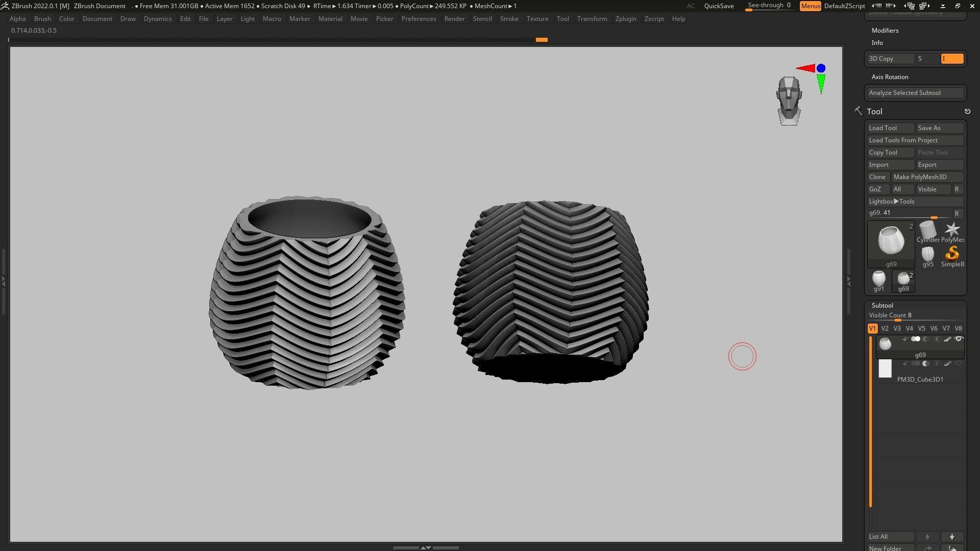Click the large g69 current tool thumbnail
This screenshot has width=980, height=551.
891,244
